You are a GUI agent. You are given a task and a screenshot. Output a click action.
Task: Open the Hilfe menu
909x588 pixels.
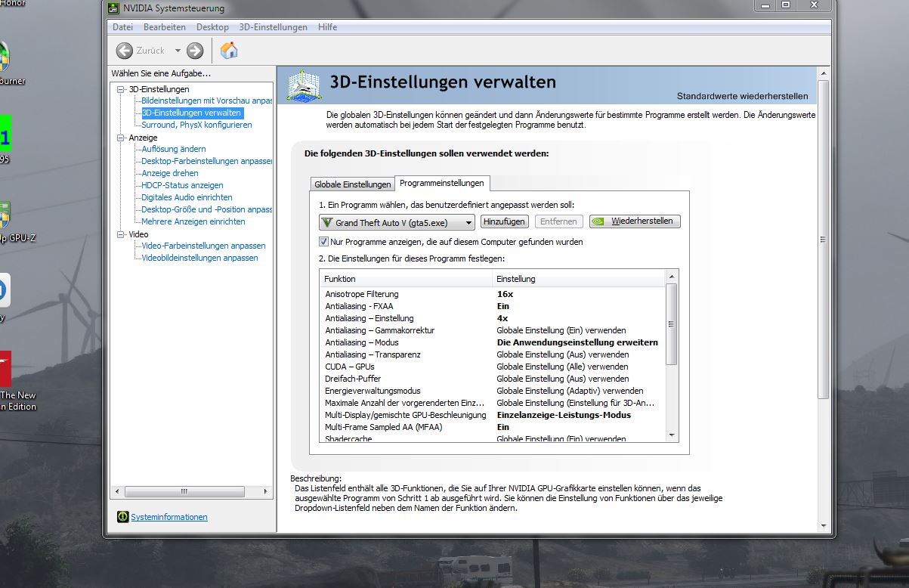(x=327, y=27)
